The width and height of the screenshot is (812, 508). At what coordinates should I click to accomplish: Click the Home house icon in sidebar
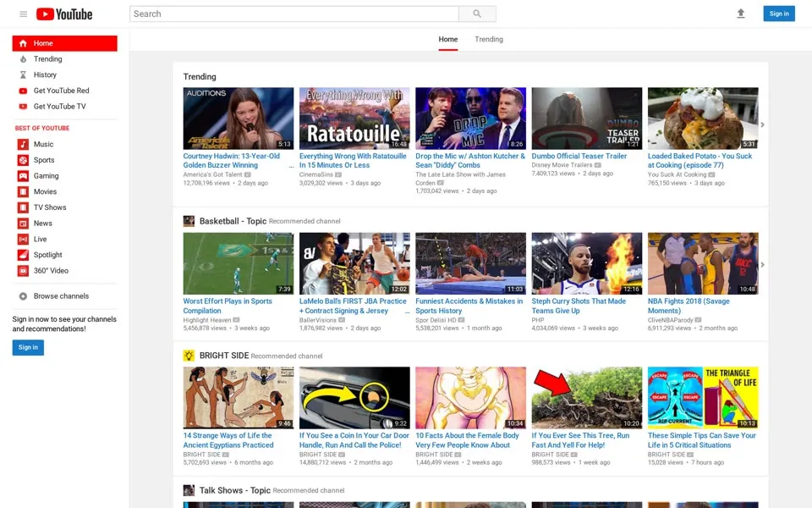[23, 43]
